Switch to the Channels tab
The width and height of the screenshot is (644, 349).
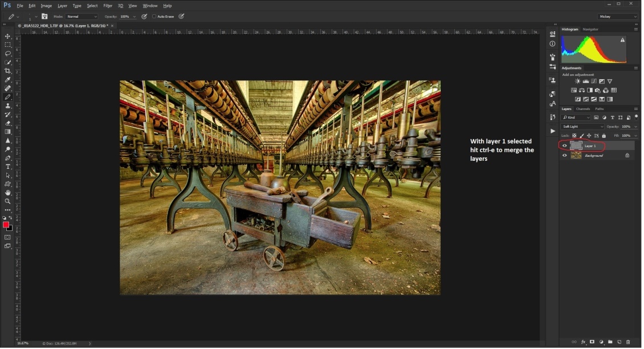[583, 109]
